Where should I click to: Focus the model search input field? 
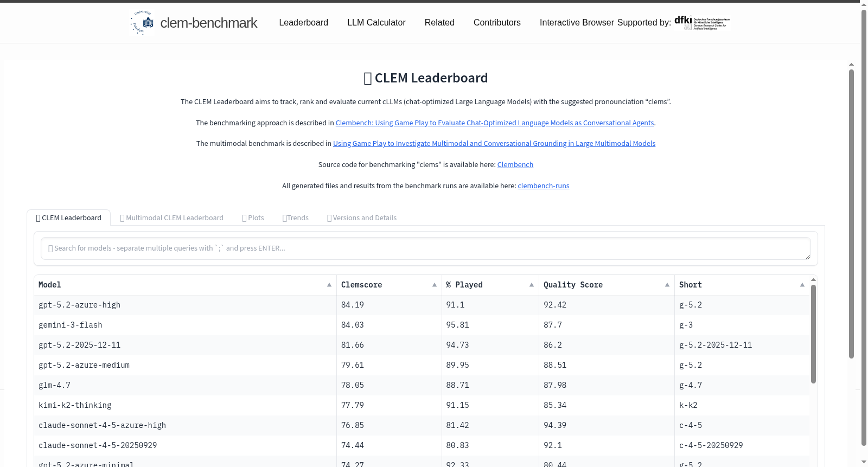pos(426,248)
